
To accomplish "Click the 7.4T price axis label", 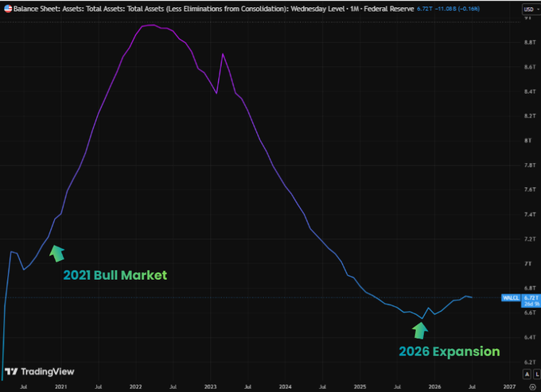I will coord(530,215).
